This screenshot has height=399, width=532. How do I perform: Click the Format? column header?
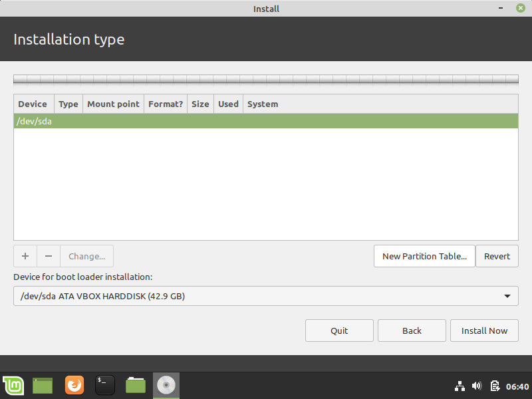166,104
